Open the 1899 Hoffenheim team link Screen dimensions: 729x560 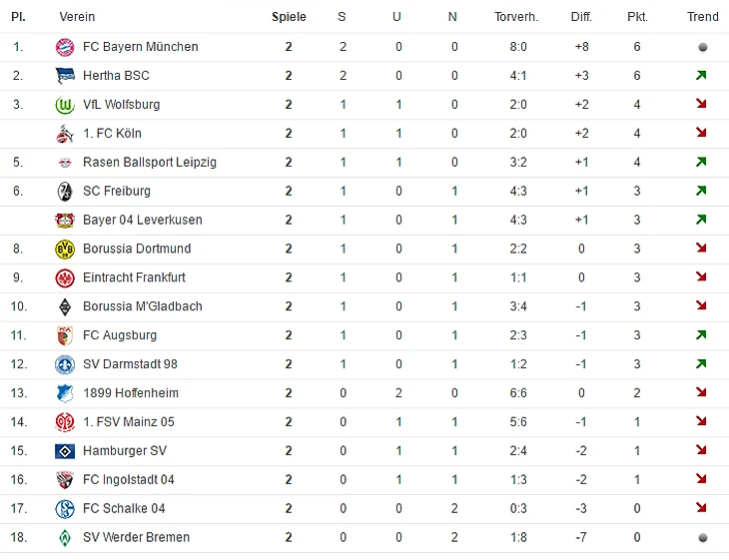click(x=130, y=393)
